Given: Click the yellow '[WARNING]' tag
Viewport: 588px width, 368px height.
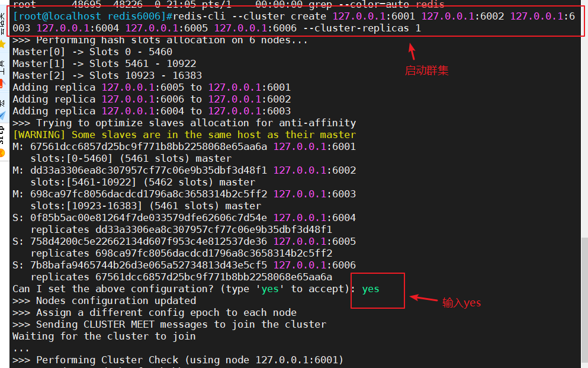Looking at the screenshot, I should point(39,135).
